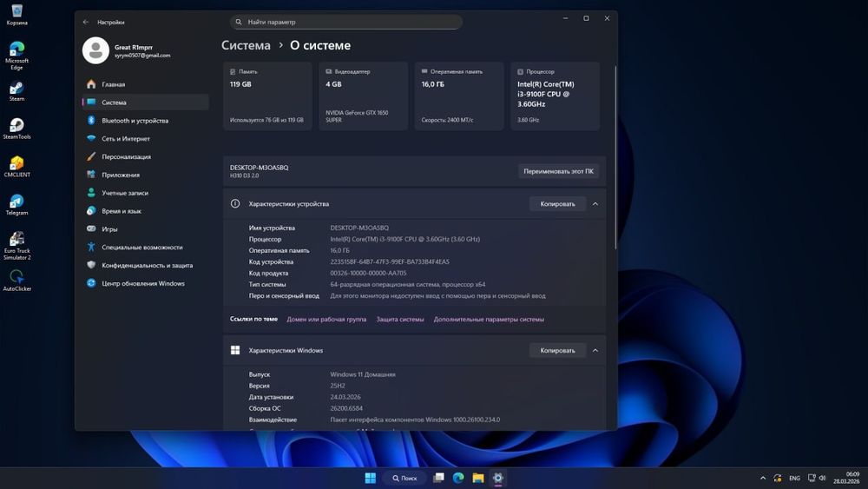
Task: Click the Settings window vertical scrollbar
Action: point(615,158)
